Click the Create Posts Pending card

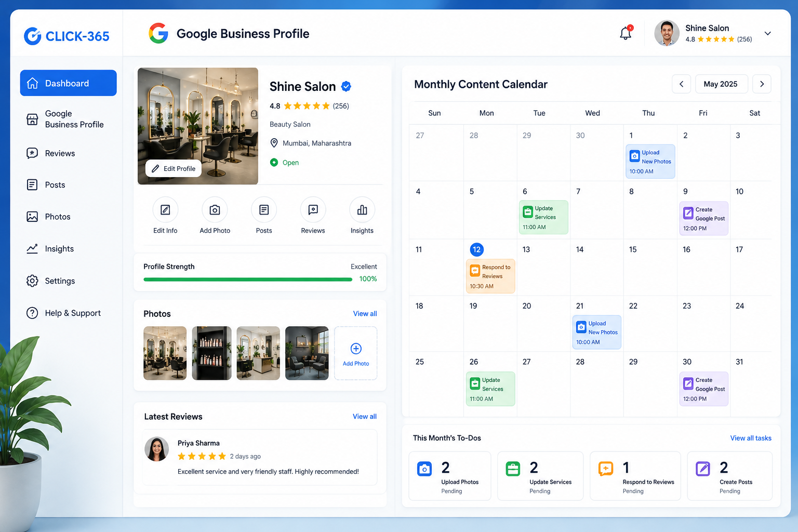coord(729,476)
